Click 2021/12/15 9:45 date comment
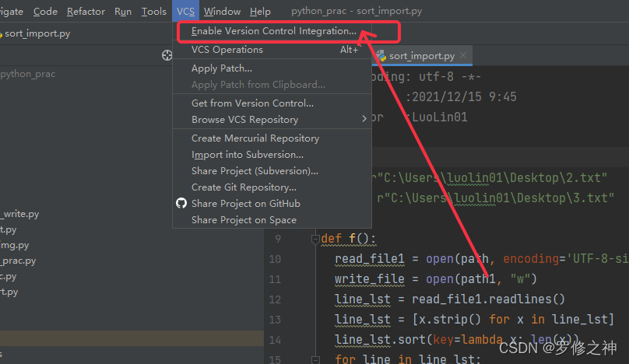The width and height of the screenshot is (629, 364). [x=464, y=96]
